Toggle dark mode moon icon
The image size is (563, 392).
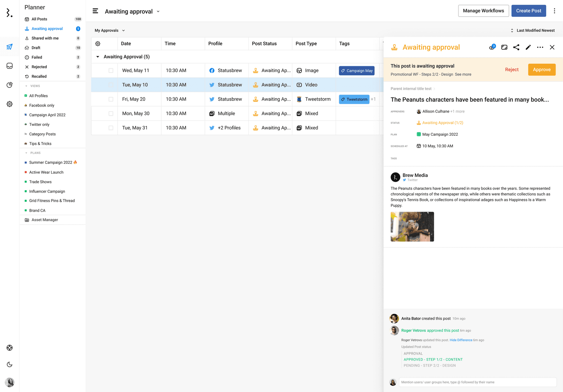10,365
